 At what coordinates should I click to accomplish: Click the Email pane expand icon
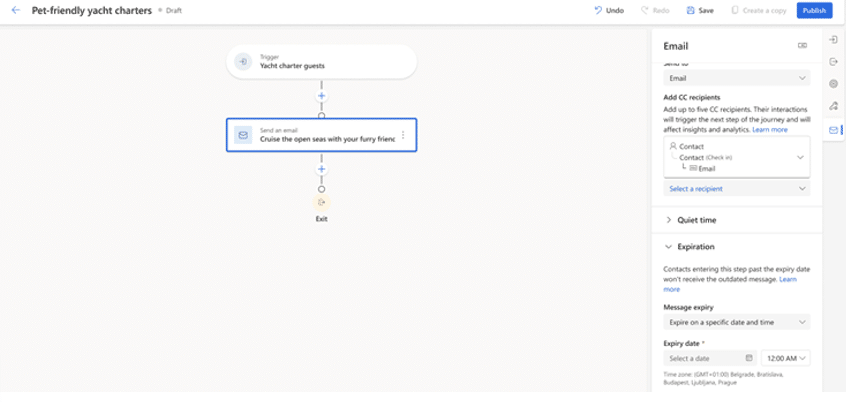pos(802,46)
